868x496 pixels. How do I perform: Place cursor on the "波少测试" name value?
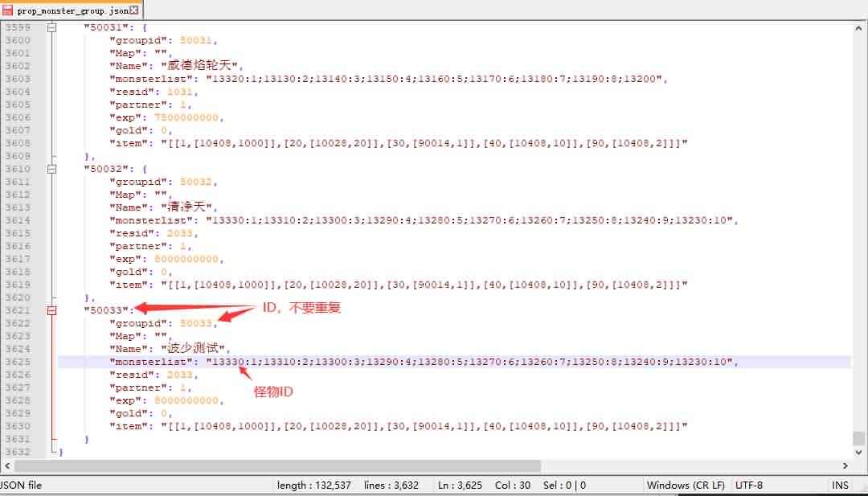tap(196, 349)
